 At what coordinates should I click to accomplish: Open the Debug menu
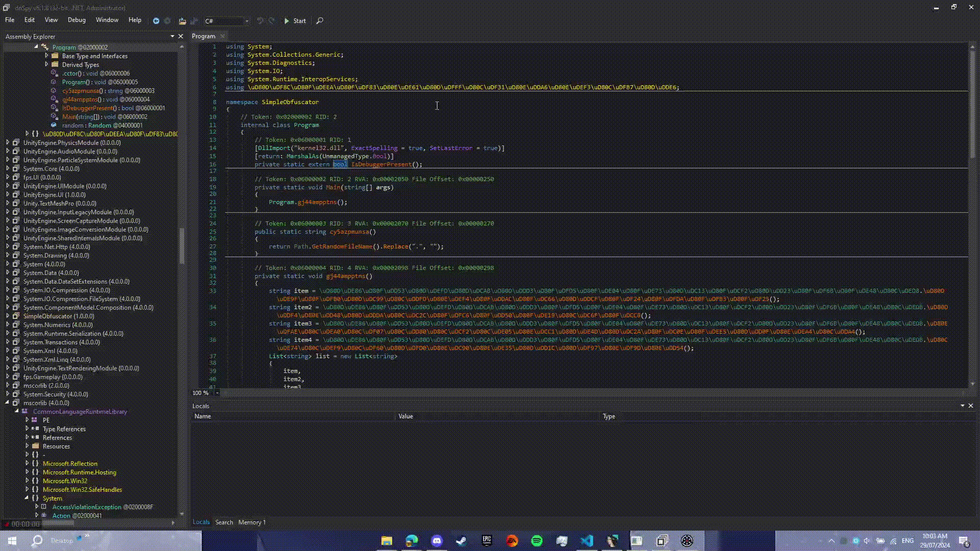pos(77,20)
